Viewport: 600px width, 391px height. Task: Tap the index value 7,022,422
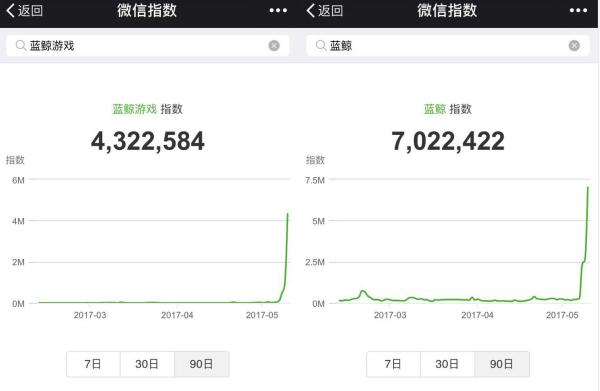[448, 141]
